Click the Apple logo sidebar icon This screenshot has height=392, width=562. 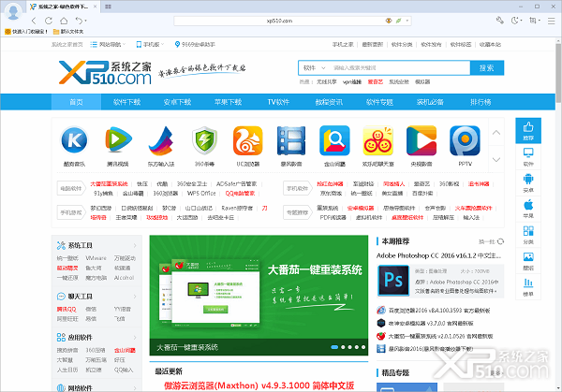[528, 209]
